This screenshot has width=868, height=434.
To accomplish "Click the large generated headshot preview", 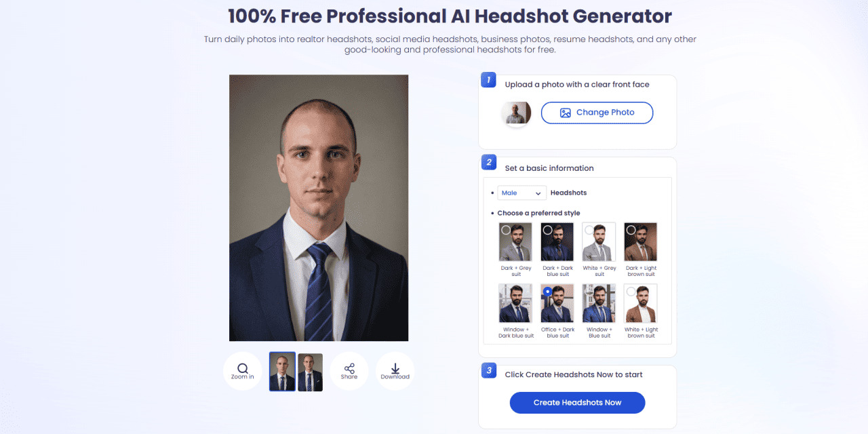I will [319, 208].
